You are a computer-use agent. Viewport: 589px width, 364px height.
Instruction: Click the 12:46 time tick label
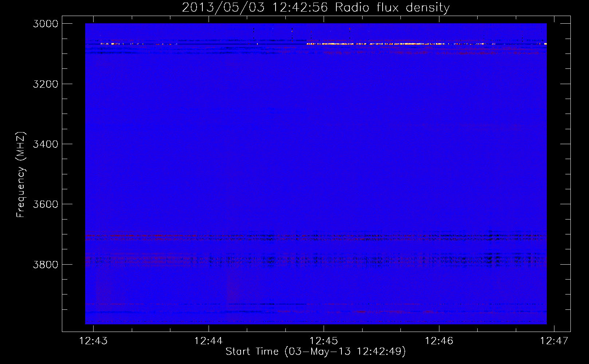coord(439,341)
